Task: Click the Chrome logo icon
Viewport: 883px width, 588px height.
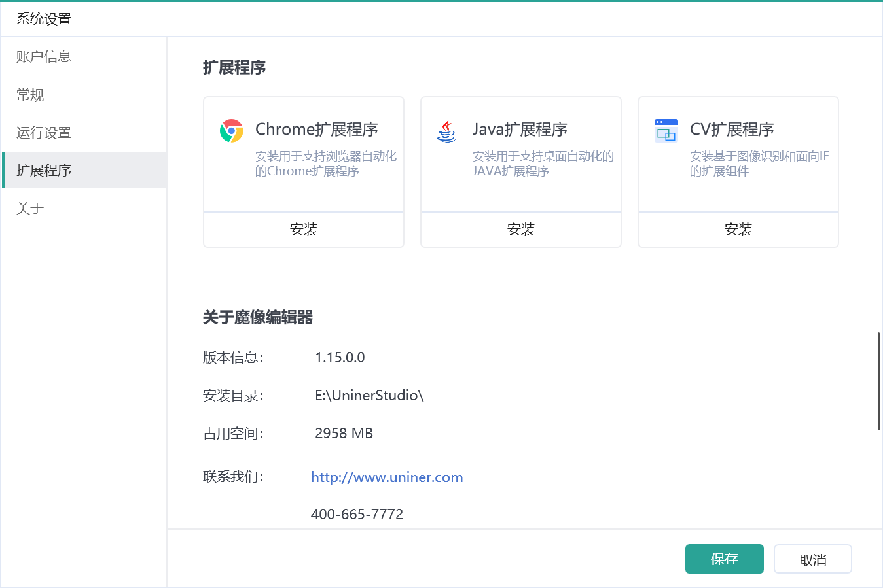Action: (x=232, y=131)
